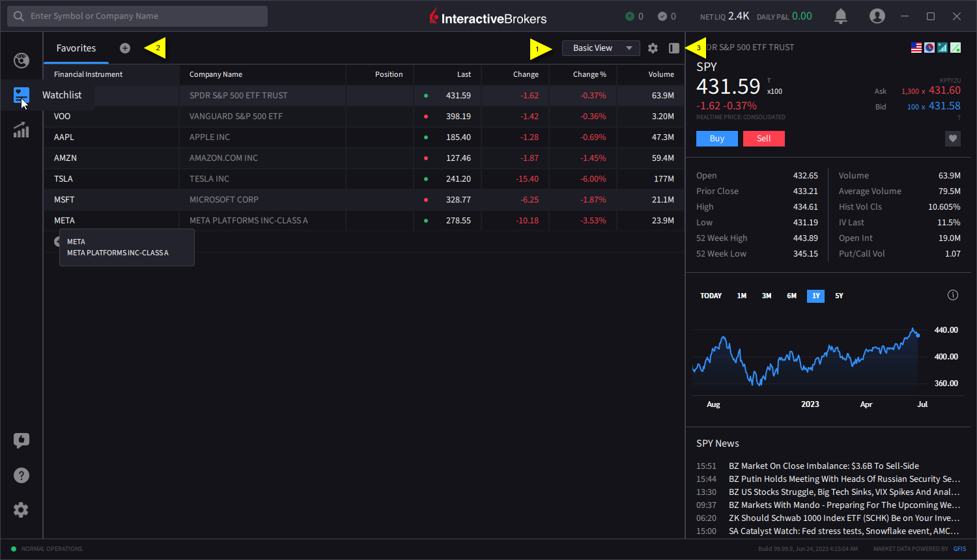This screenshot has width=977, height=560.
Task: Sort by Financial Instrument column header
Action: (88, 74)
